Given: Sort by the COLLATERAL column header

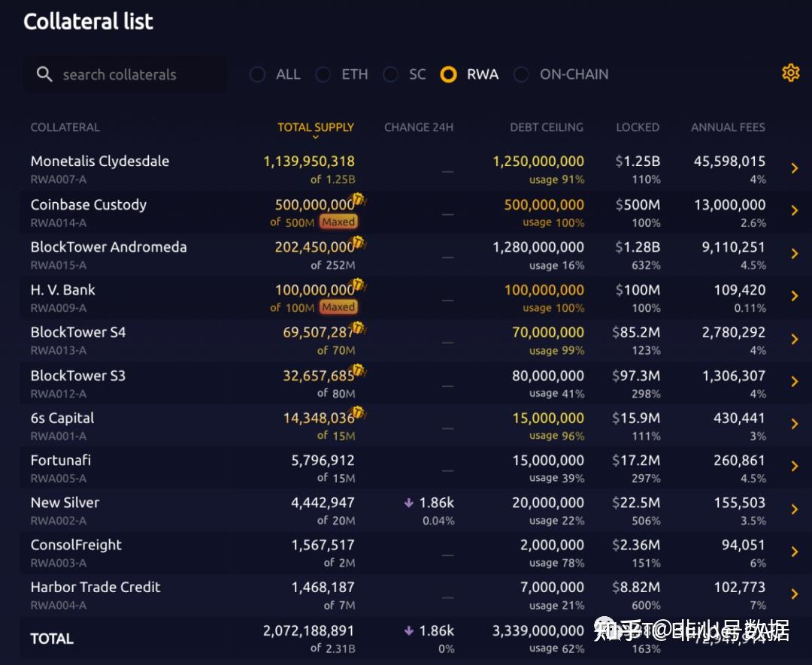Looking at the screenshot, I should coord(65,127).
